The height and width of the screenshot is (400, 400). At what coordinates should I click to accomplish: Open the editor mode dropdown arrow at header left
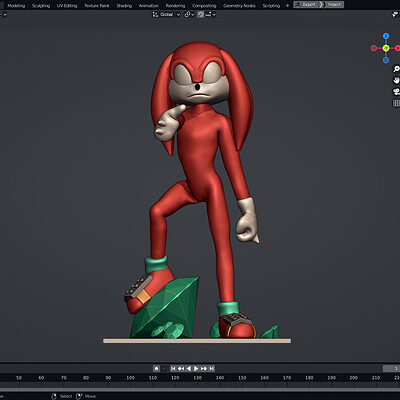[x=5, y=15]
